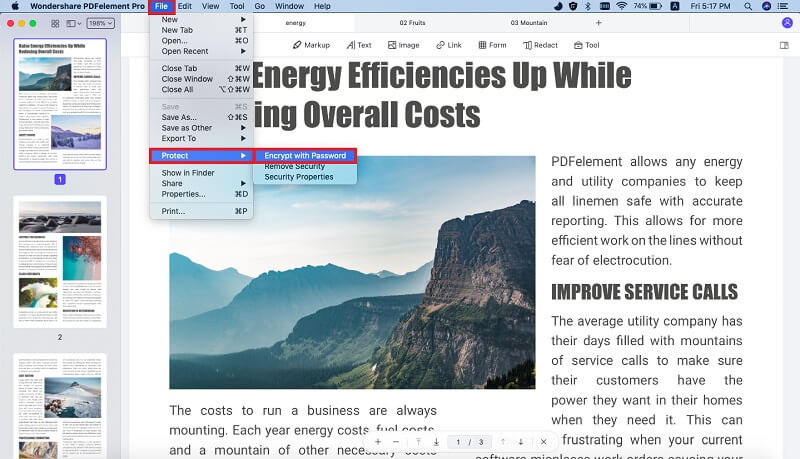Choose Encrypt with Password

pos(305,156)
